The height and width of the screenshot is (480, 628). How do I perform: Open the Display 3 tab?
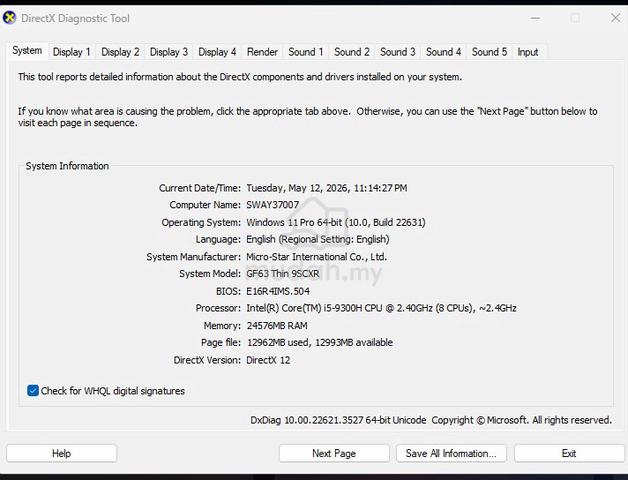point(169,52)
